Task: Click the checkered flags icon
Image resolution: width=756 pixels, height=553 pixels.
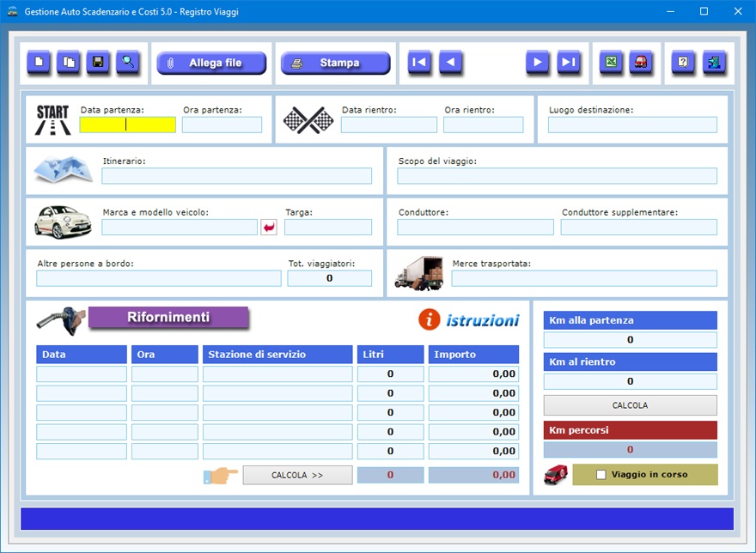Action: tap(308, 120)
